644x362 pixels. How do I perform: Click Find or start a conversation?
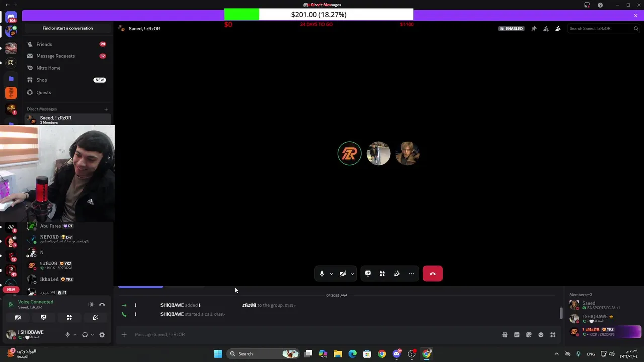coord(67,28)
